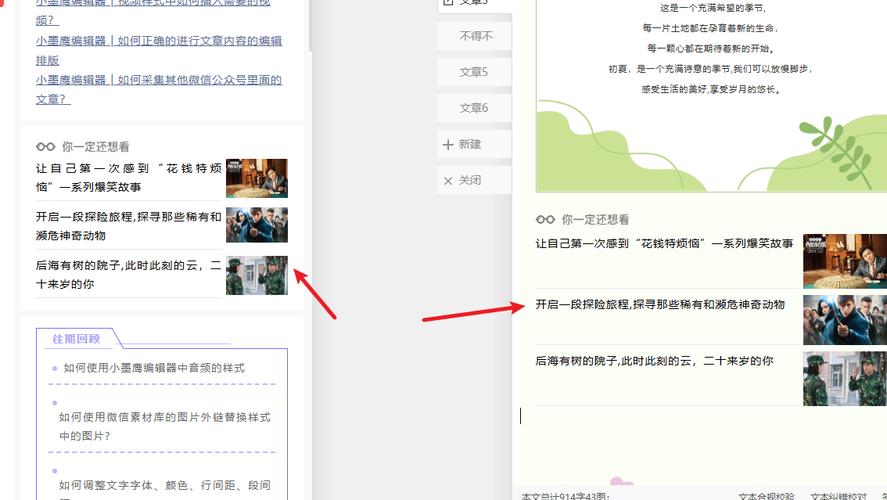Select the 不得不 article tab
The image size is (887, 500).
476,36
